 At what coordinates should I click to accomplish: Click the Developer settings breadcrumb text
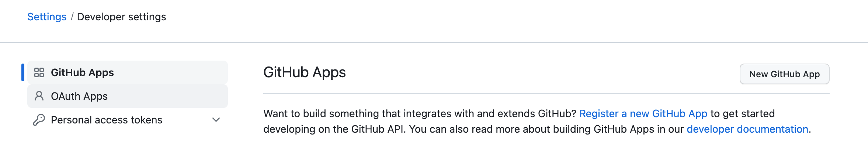coord(122,17)
